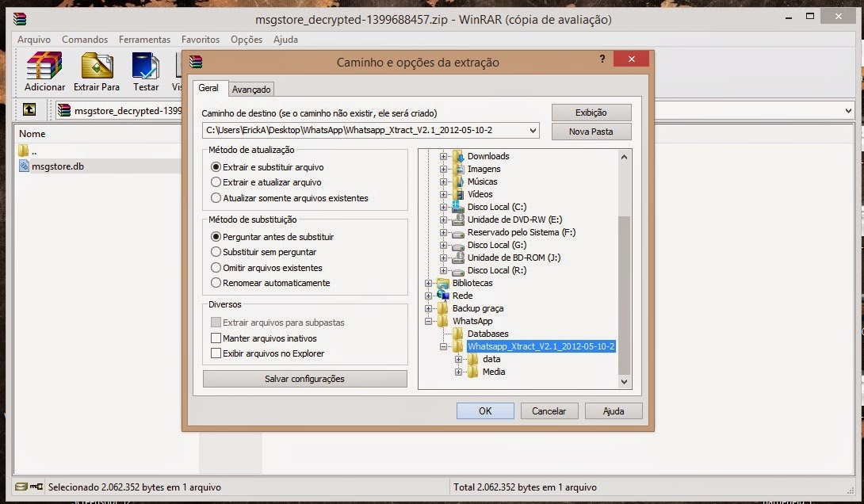Enable 'Exibir arquivos no Explorer' checkbox
This screenshot has height=504, width=864.
[x=216, y=353]
